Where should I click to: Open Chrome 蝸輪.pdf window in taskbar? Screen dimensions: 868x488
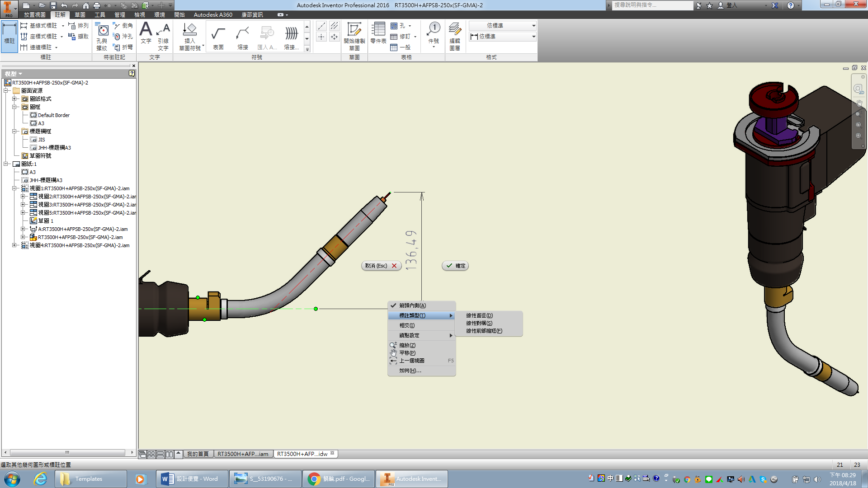click(x=339, y=479)
